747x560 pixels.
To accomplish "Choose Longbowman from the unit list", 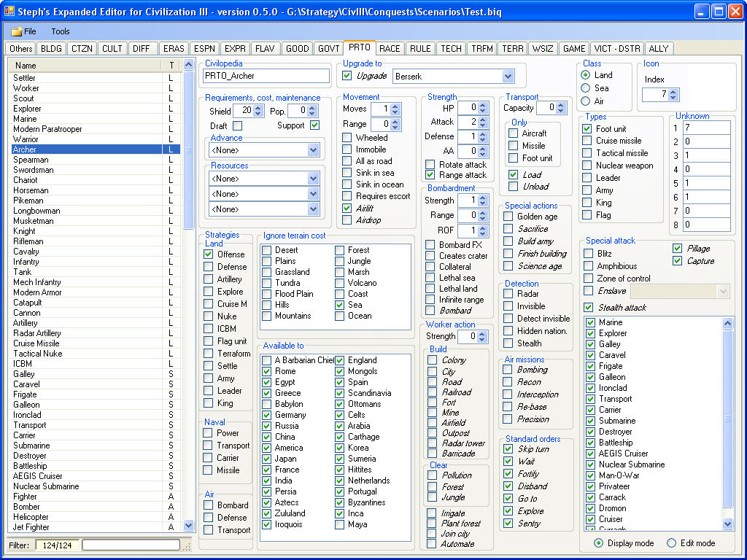I will pos(94,211).
